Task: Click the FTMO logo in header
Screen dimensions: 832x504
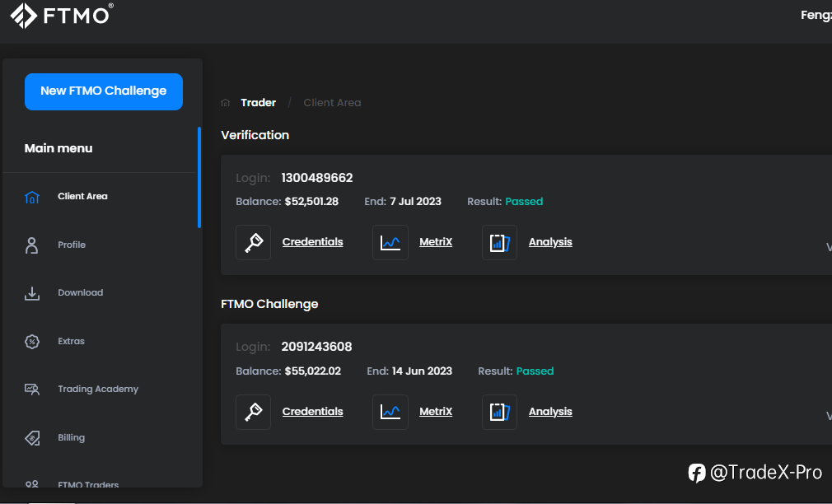Action: click(x=62, y=16)
